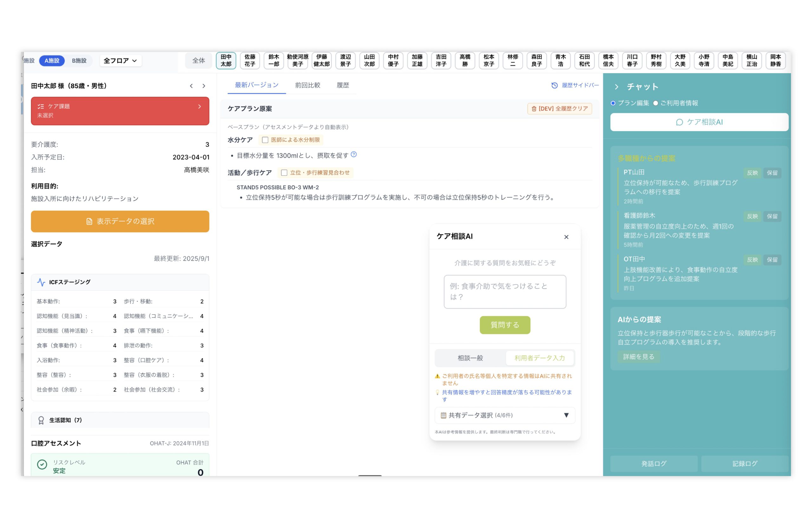Screen dimensions: 812x528
Task: Check the 立位・歩行練習見合わせ checkbox
Action: pos(284,173)
